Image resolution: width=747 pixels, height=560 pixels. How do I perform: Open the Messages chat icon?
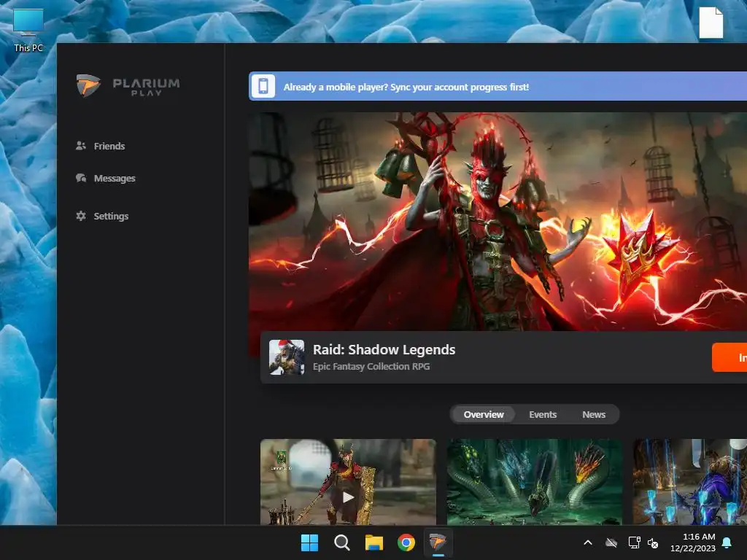[x=81, y=178]
